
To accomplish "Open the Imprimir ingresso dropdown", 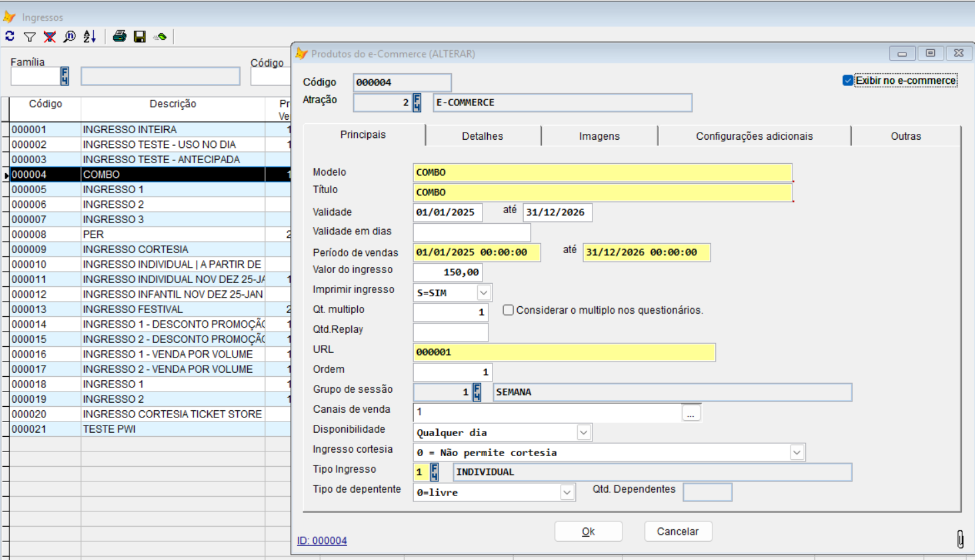I will (484, 293).
